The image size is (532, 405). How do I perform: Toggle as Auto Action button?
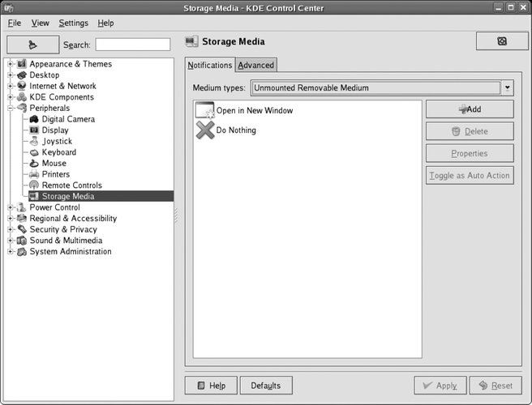coord(470,176)
